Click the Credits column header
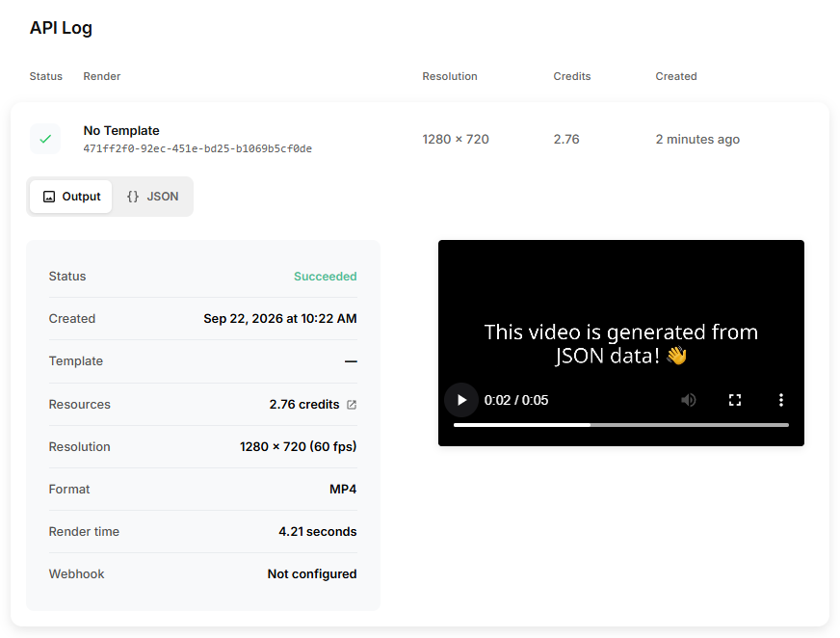The image size is (840, 638). pos(571,77)
